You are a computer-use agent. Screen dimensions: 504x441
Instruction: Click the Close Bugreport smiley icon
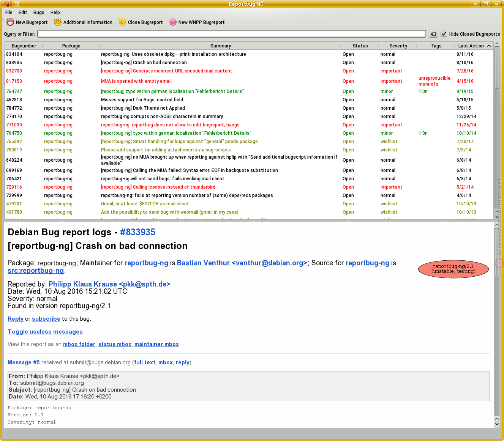(122, 22)
